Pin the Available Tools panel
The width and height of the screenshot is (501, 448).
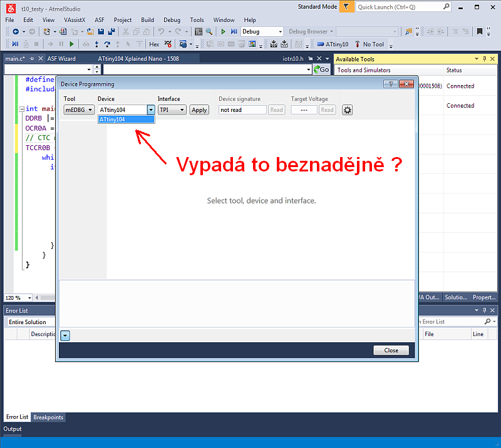coord(484,59)
